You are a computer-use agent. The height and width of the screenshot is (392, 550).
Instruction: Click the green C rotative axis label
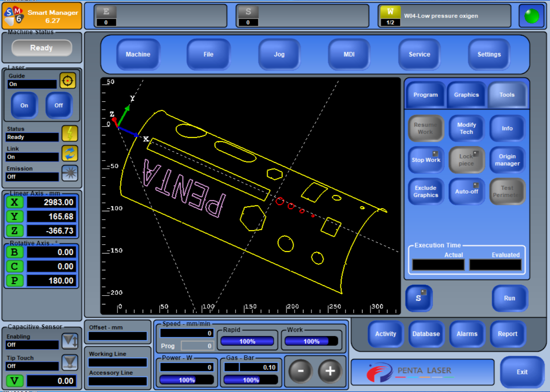pyautogui.click(x=15, y=267)
